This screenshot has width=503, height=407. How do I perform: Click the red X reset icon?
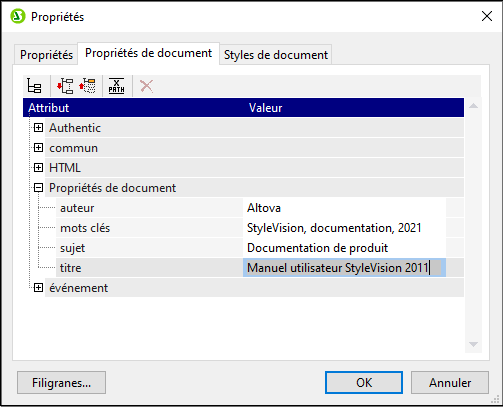[x=146, y=86]
